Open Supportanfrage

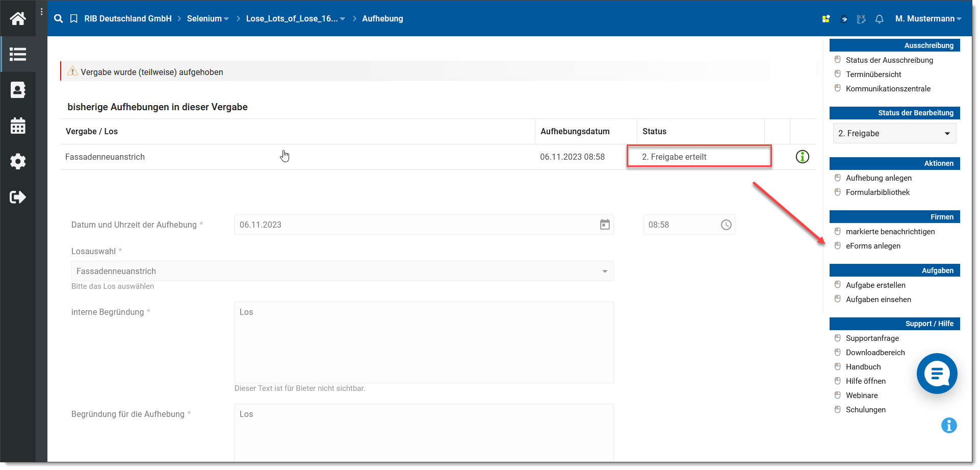(872, 338)
